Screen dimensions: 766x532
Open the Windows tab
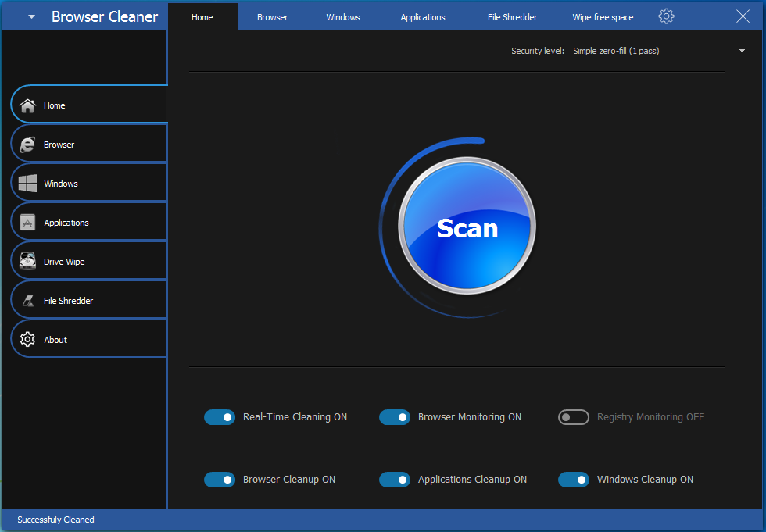pos(343,17)
